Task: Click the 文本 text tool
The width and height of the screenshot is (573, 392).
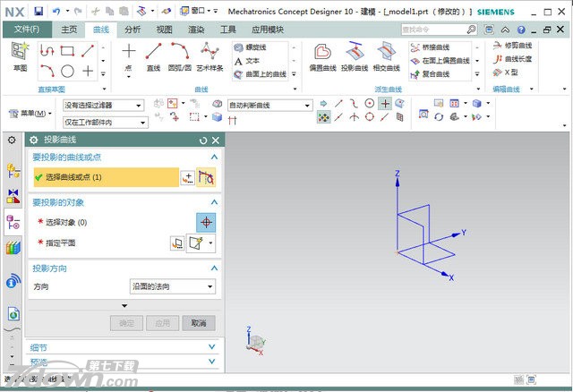Action: click(247, 61)
